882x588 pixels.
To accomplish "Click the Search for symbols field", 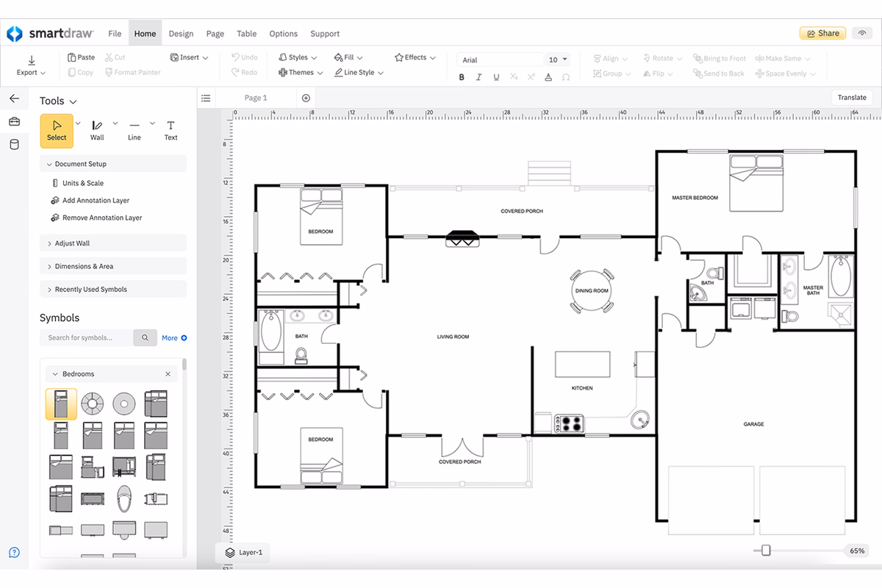I will click(87, 338).
